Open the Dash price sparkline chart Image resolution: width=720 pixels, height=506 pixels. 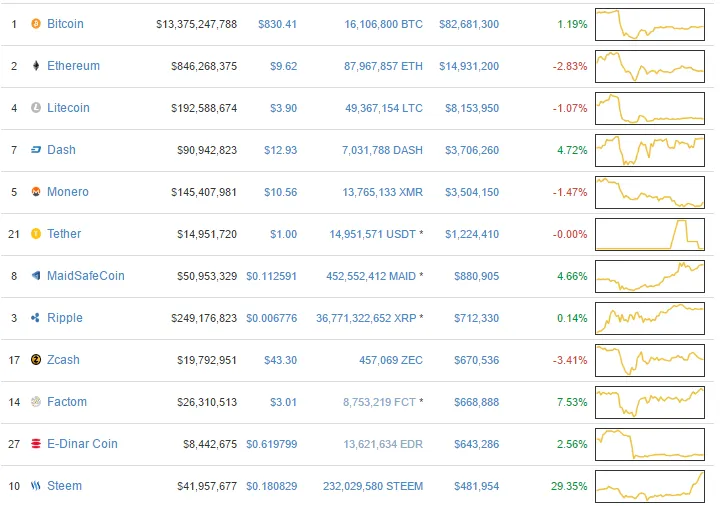[650, 151]
